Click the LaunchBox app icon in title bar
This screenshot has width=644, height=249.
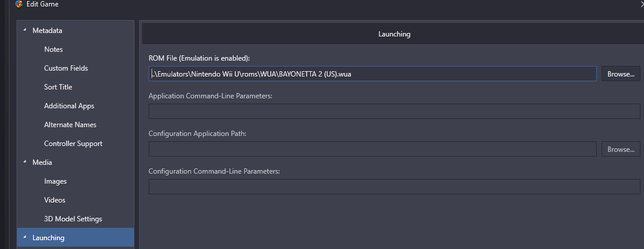18,5
